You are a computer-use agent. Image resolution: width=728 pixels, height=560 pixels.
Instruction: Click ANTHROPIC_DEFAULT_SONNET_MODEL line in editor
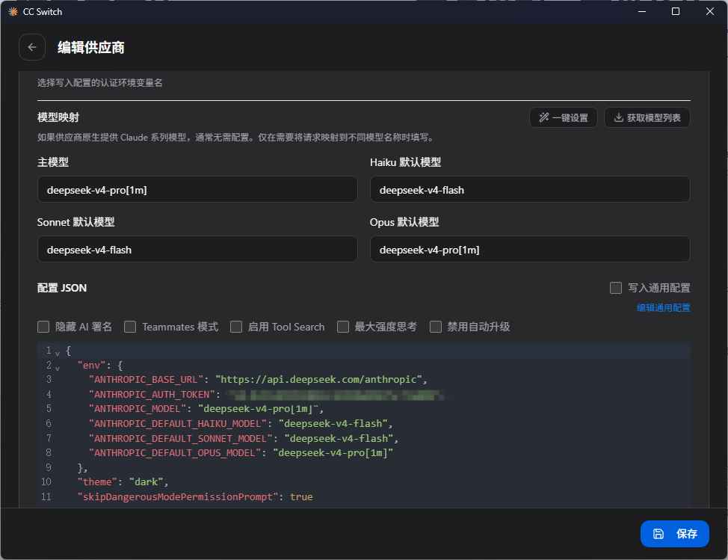click(x=243, y=438)
